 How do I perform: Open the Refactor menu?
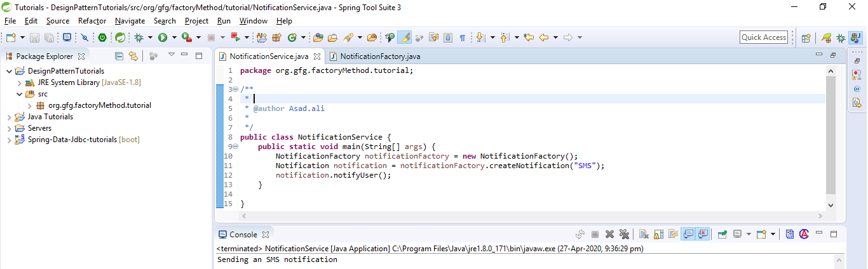coord(92,21)
